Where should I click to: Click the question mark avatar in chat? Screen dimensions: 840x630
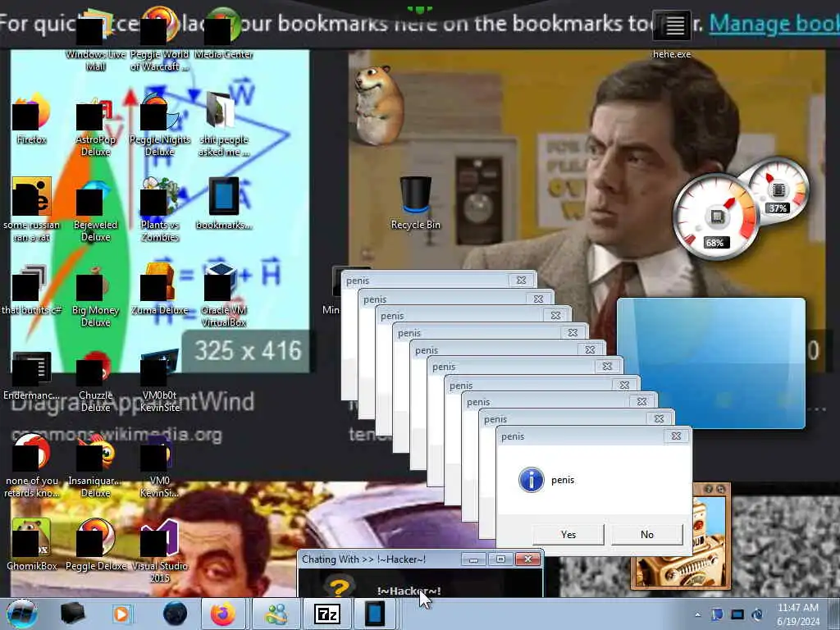click(x=339, y=587)
